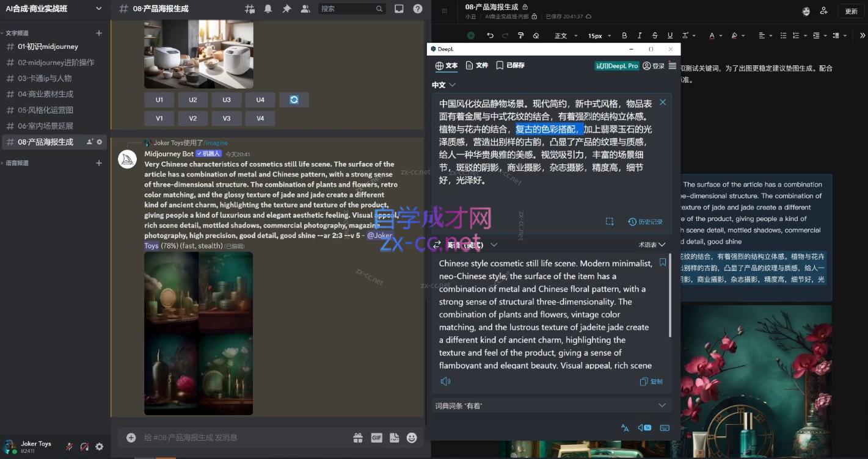Open the gift icon in message bar
868x459 pixels.
tap(358, 438)
